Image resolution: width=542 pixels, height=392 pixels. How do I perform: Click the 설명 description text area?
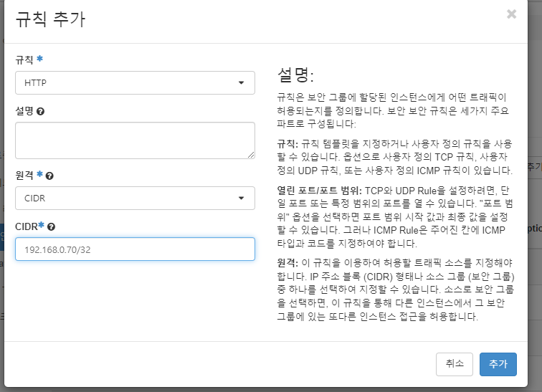click(x=135, y=140)
